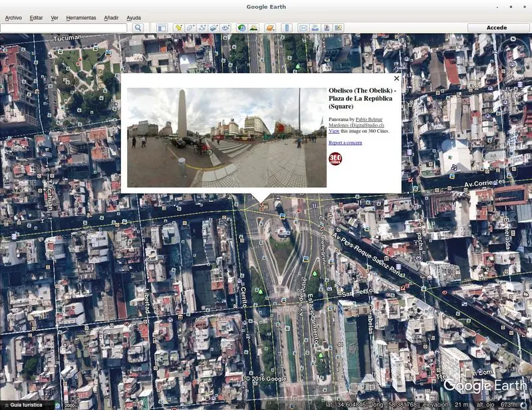The image size is (532, 410).
Task: Click the save image icon
Action: coord(327,28)
